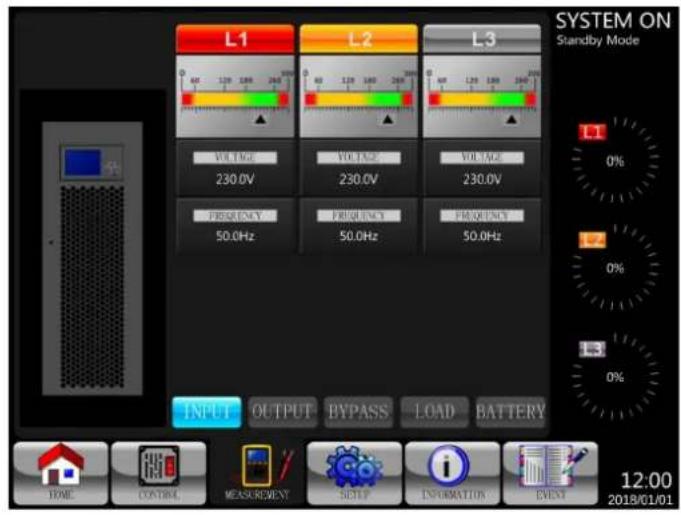Screen dimensions: 681x515
Task: Click the 12:00 clock display
Action: (x=646, y=480)
